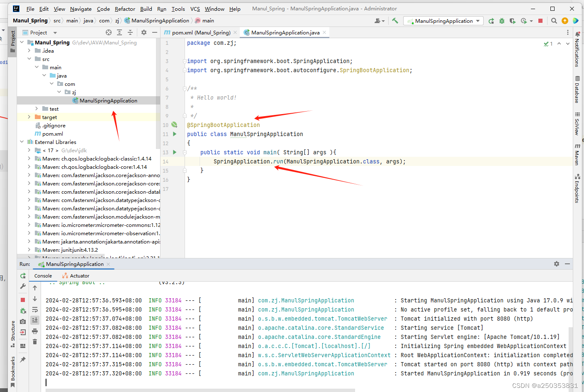Stop the application from the top toolbar
This screenshot has width=584, height=392.
coord(540,21)
